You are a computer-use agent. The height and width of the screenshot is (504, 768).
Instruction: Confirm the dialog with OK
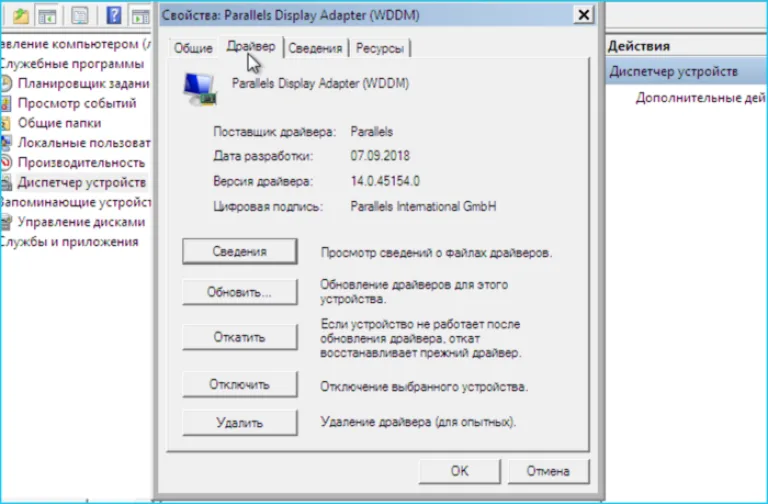[459, 471]
